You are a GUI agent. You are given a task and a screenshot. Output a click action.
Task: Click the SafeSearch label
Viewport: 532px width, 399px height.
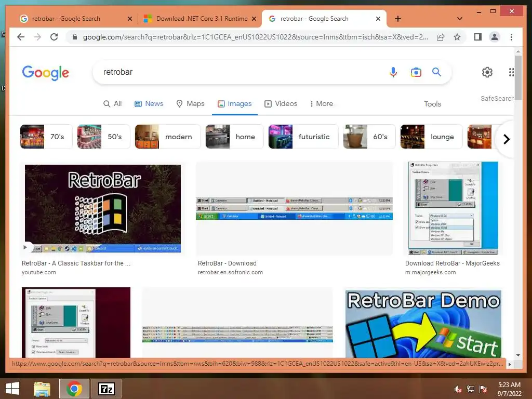pos(497,98)
